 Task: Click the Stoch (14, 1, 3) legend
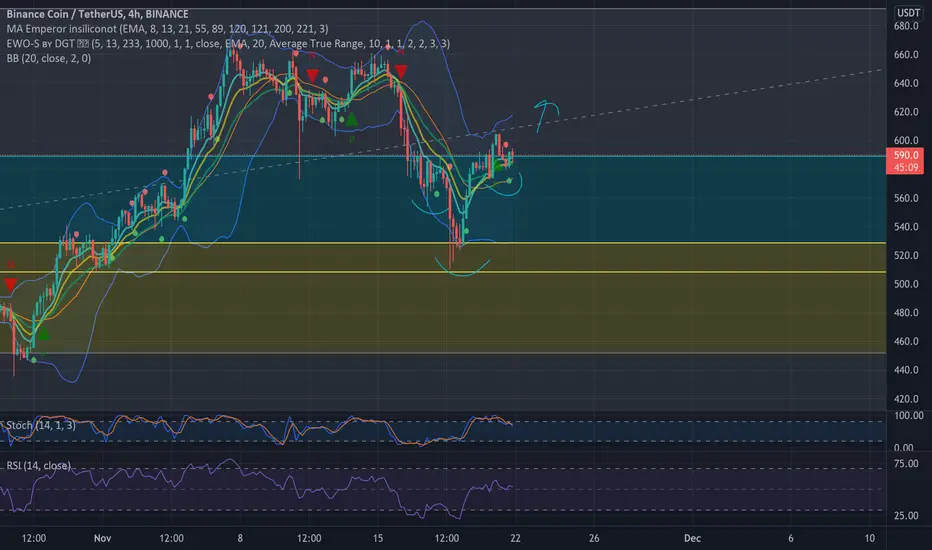tap(40, 425)
